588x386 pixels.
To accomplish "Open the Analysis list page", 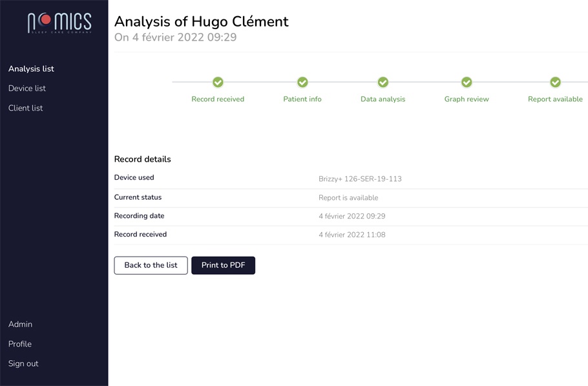I will (31, 69).
